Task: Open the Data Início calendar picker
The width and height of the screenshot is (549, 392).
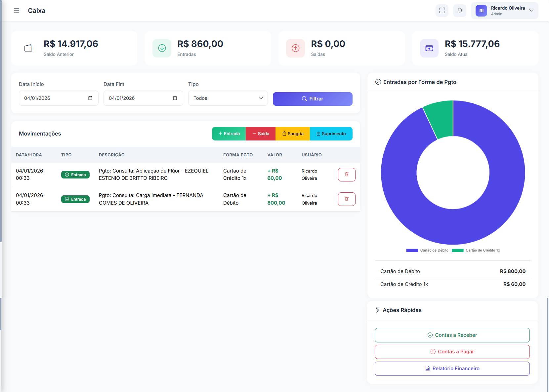Action: [90, 98]
